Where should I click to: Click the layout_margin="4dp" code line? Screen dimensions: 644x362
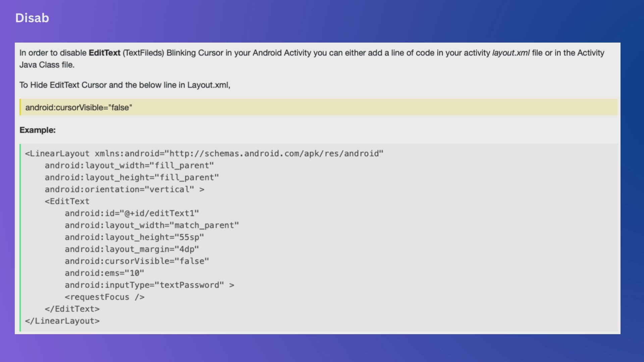pos(131,249)
